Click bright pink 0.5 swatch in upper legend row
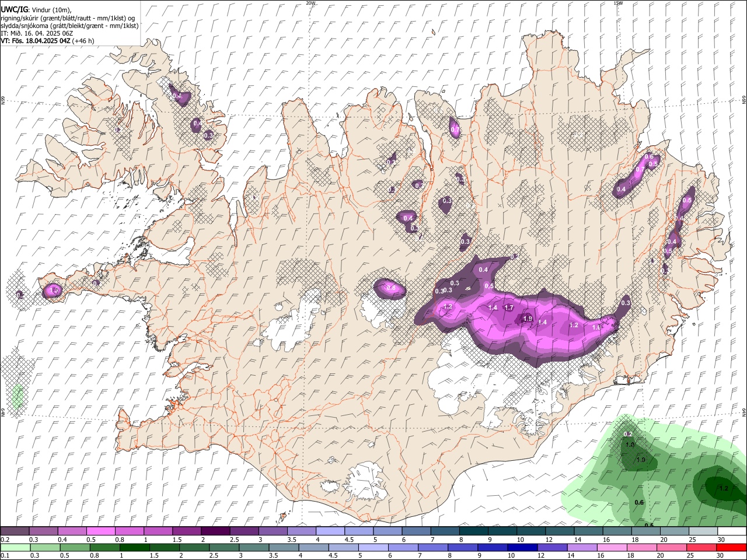Screen dimensions: 747x560 tap(100, 531)
